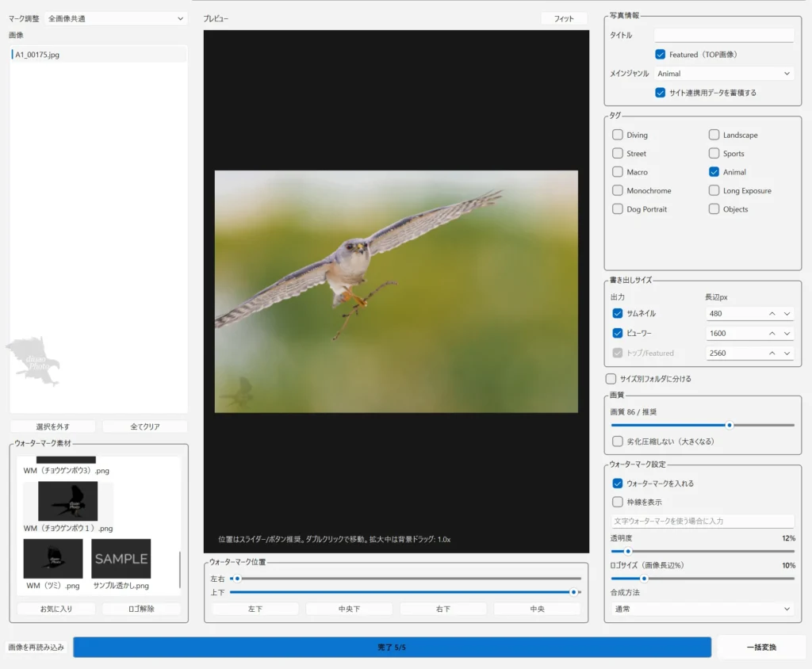
Task: Expand the 合成方法 通常 dropdown
Action: tap(703, 609)
